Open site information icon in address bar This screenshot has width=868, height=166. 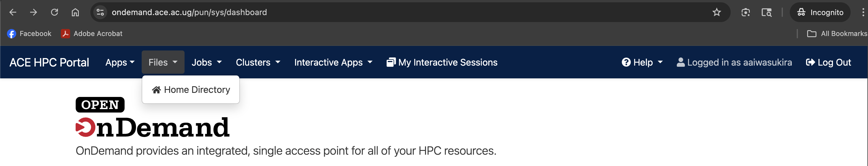point(100,12)
